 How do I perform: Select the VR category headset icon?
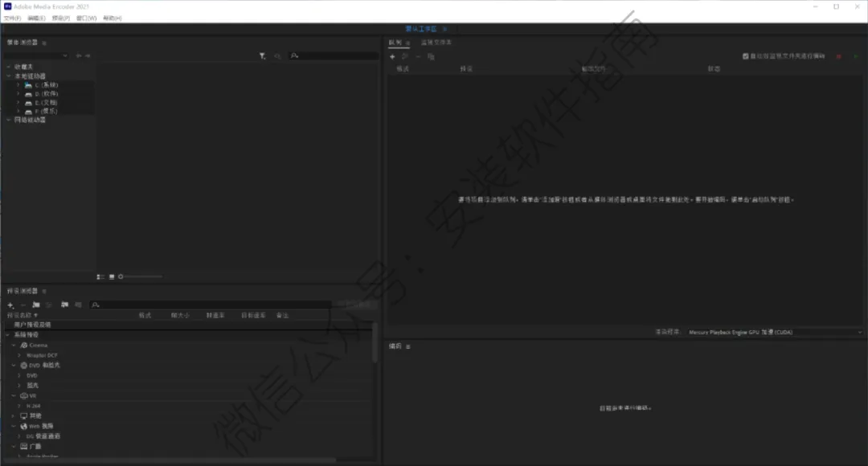(x=24, y=396)
